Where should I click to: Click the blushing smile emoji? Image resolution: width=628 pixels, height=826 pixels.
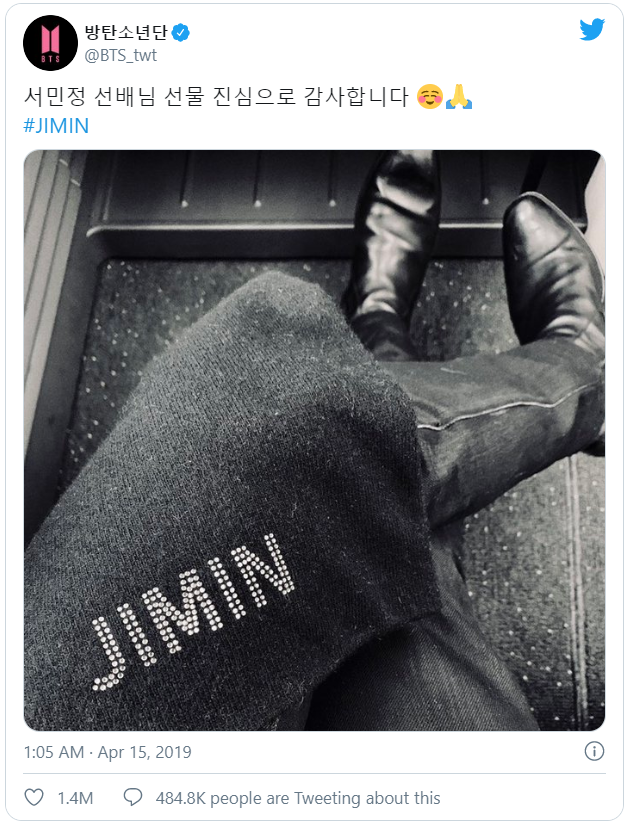(x=429, y=97)
